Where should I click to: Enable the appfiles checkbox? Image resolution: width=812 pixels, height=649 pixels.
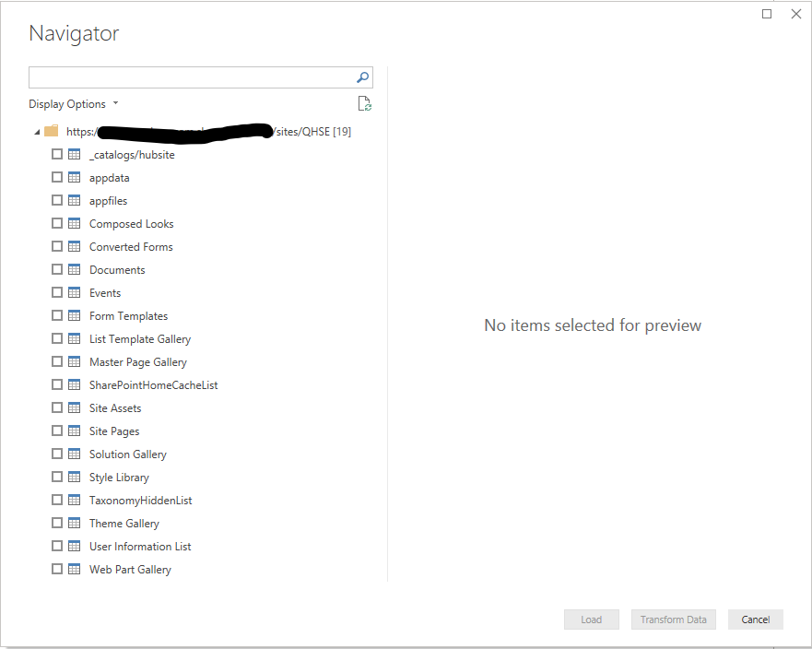tap(57, 200)
